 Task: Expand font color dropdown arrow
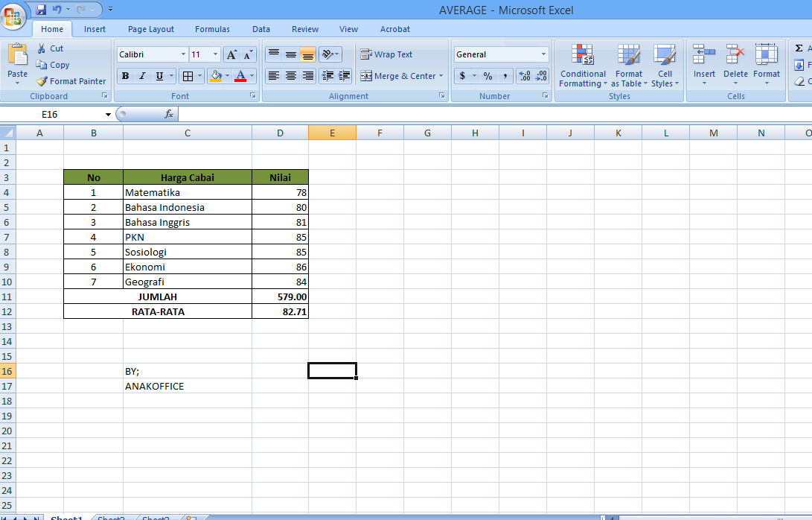(252, 76)
